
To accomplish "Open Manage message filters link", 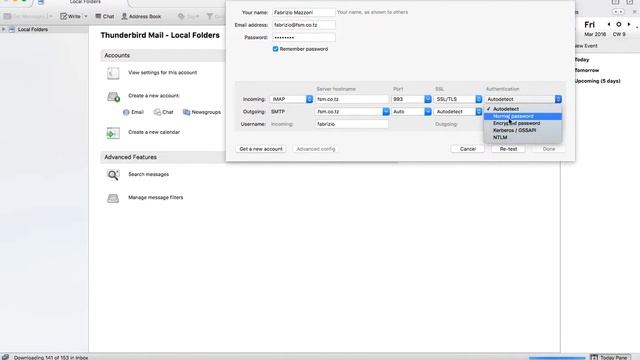I will [156, 198].
